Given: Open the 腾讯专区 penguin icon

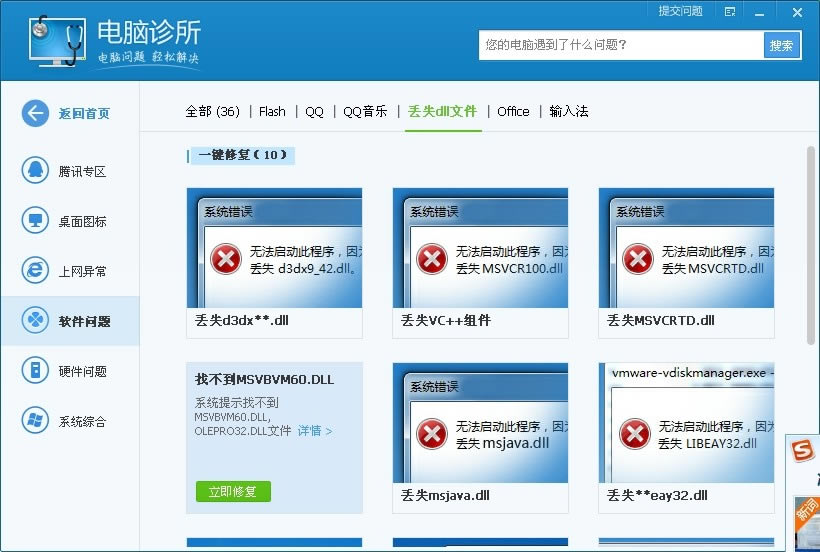Looking at the screenshot, I should (x=35, y=171).
